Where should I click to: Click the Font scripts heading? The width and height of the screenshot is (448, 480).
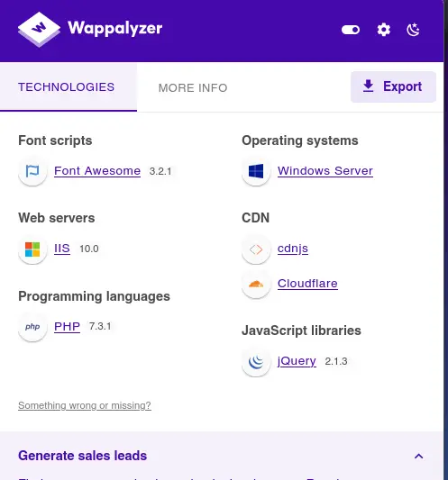(55, 140)
